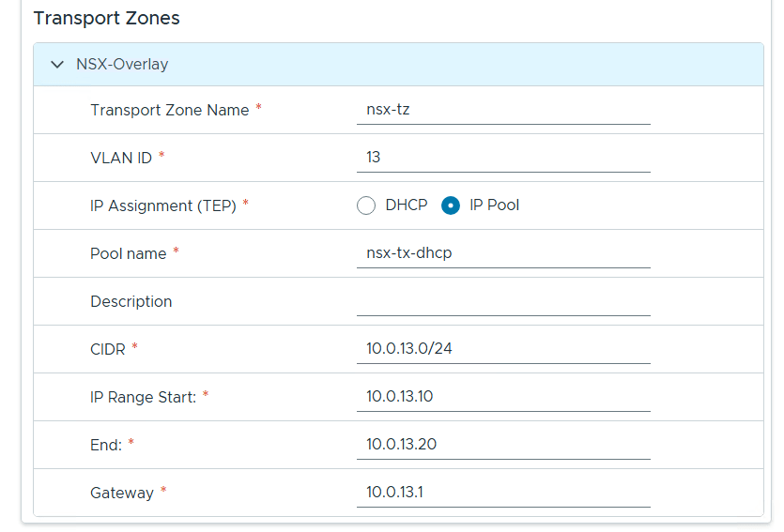Image resolution: width=784 pixels, height=532 pixels.
Task: Select the IP Pool radio button
Action: pyautogui.click(x=451, y=205)
